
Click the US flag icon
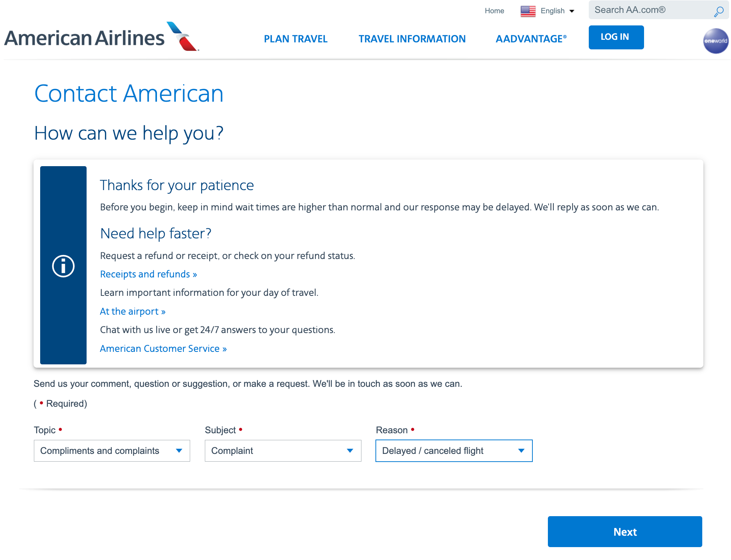(x=528, y=11)
